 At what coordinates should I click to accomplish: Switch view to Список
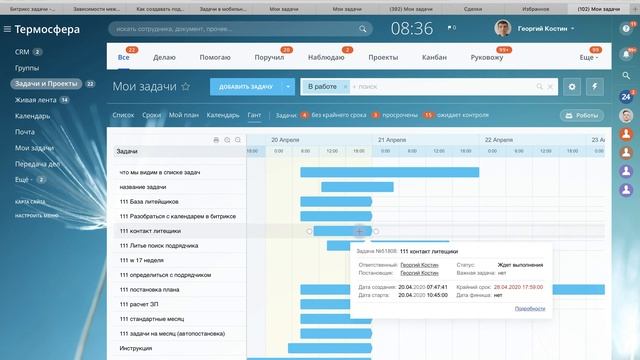pyautogui.click(x=123, y=115)
